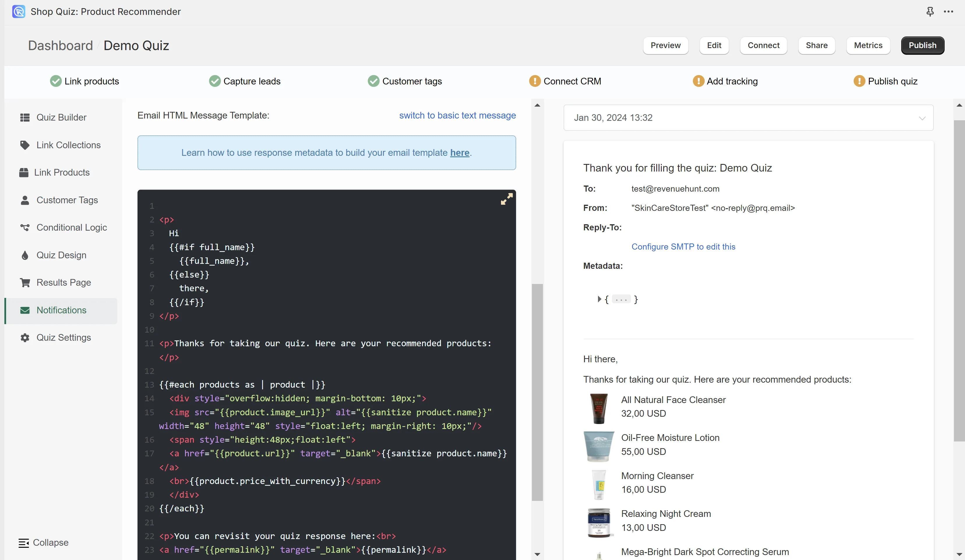Click code line 13 each products
Image resolution: width=965 pixels, height=560 pixels.
pyautogui.click(x=242, y=385)
